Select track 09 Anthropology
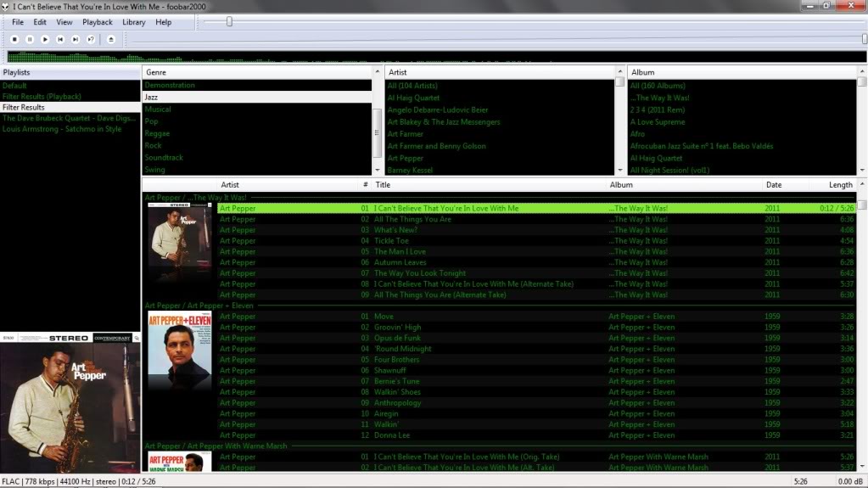Image resolution: width=868 pixels, height=488 pixels. pos(537,402)
